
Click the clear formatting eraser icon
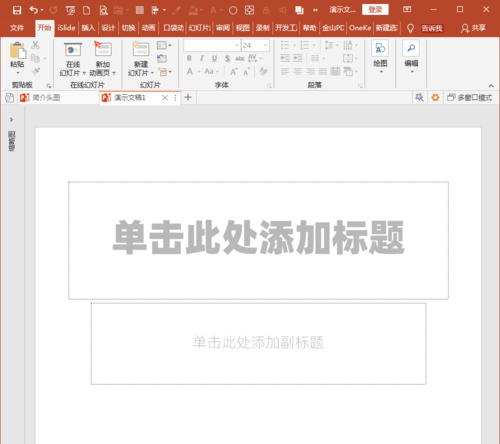(x=263, y=71)
